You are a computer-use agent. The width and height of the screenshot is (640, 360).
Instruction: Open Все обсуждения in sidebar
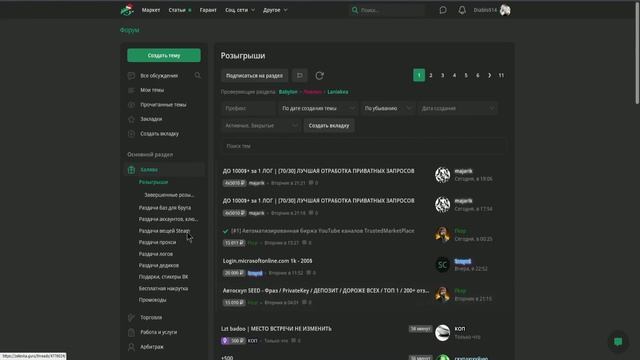pos(159,76)
